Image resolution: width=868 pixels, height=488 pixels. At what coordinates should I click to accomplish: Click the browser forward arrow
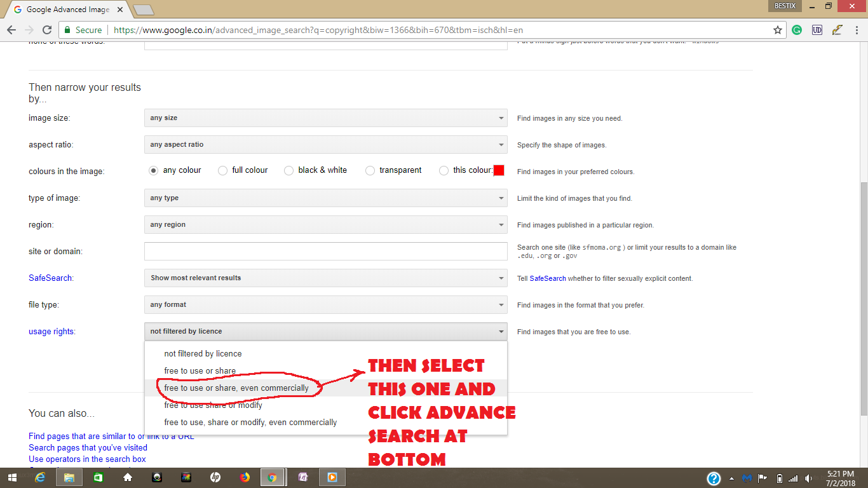29,30
